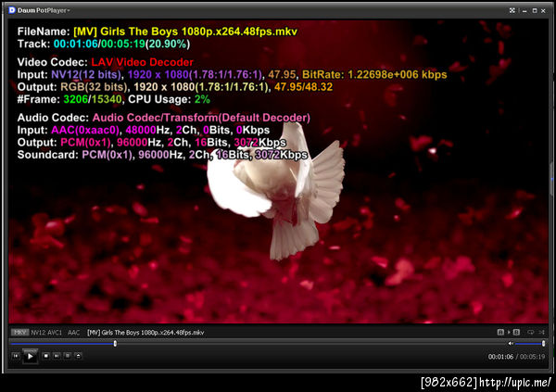Click the small button left of Eject
The height and width of the screenshot is (392, 556).
[x=68, y=356]
